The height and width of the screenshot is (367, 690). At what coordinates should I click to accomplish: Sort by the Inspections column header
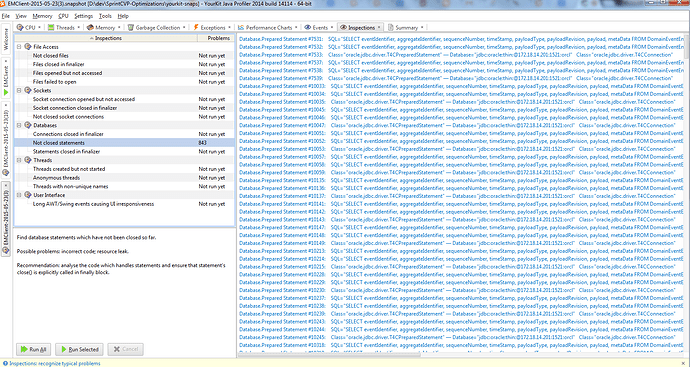pyautogui.click(x=106, y=38)
